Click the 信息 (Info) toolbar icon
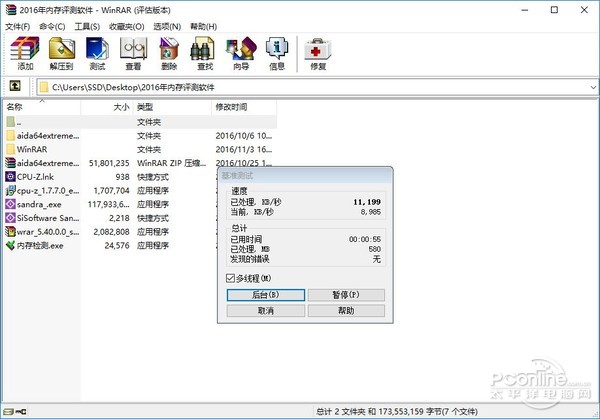Screen dimensions: 600x419 pos(277,54)
